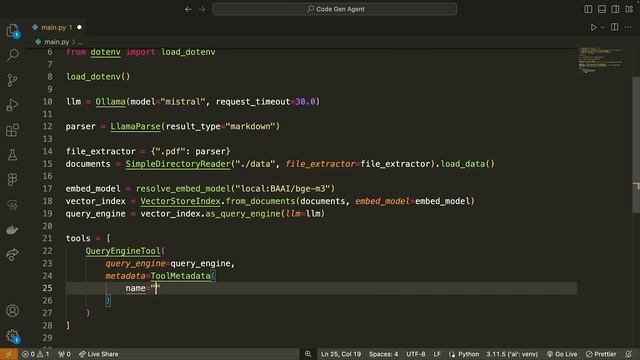Open Run and Debug view icon

[12, 105]
